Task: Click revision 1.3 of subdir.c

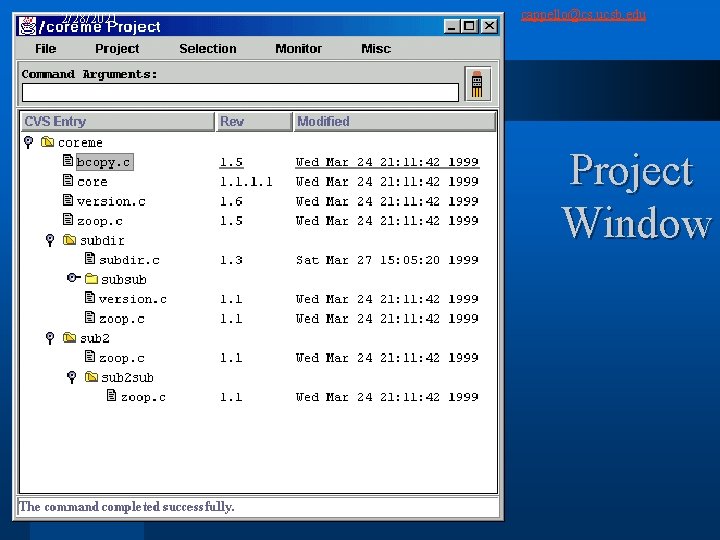Action: click(x=231, y=260)
